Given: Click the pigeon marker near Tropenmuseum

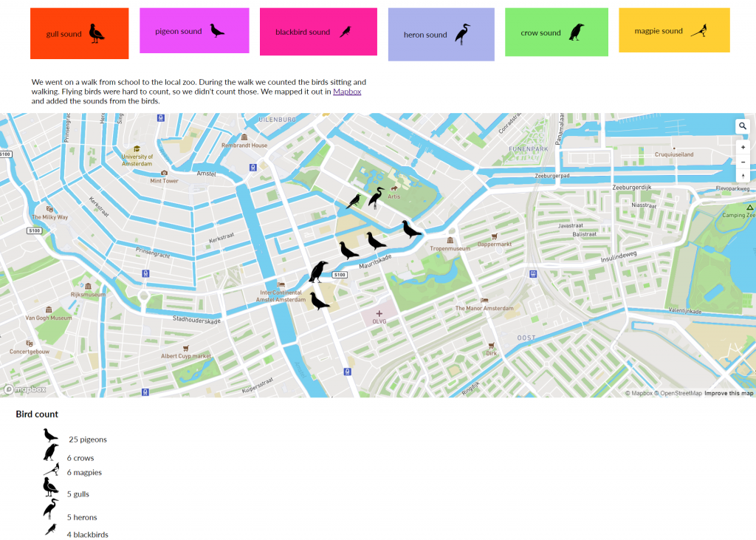Looking at the screenshot, I should tap(411, 229).
